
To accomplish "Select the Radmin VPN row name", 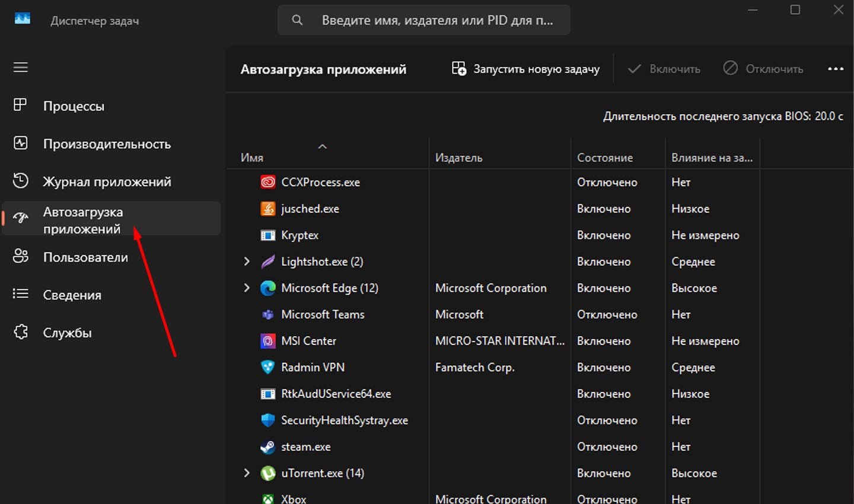I will point(313,367).
